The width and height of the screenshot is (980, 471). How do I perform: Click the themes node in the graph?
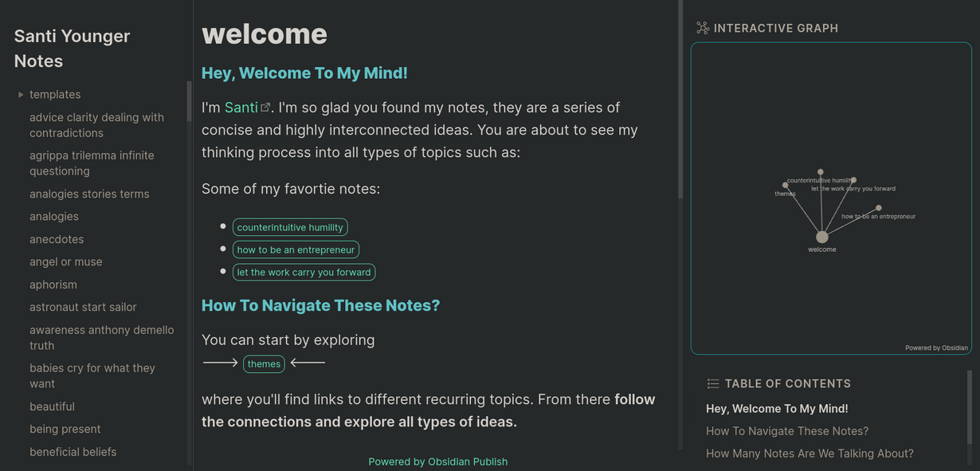(785, 185)
